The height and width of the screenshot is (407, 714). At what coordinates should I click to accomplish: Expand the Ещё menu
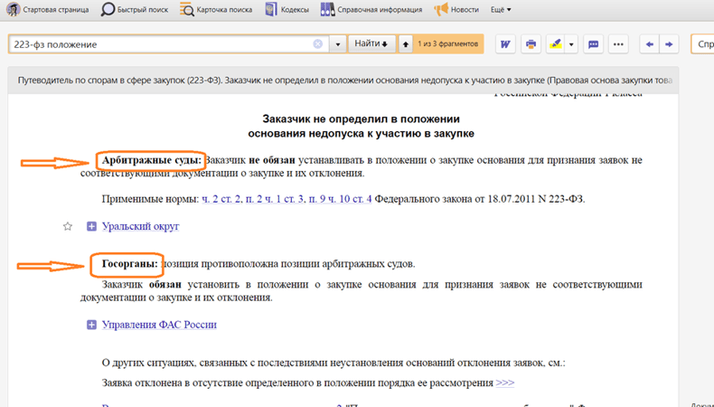click(500, 10)
